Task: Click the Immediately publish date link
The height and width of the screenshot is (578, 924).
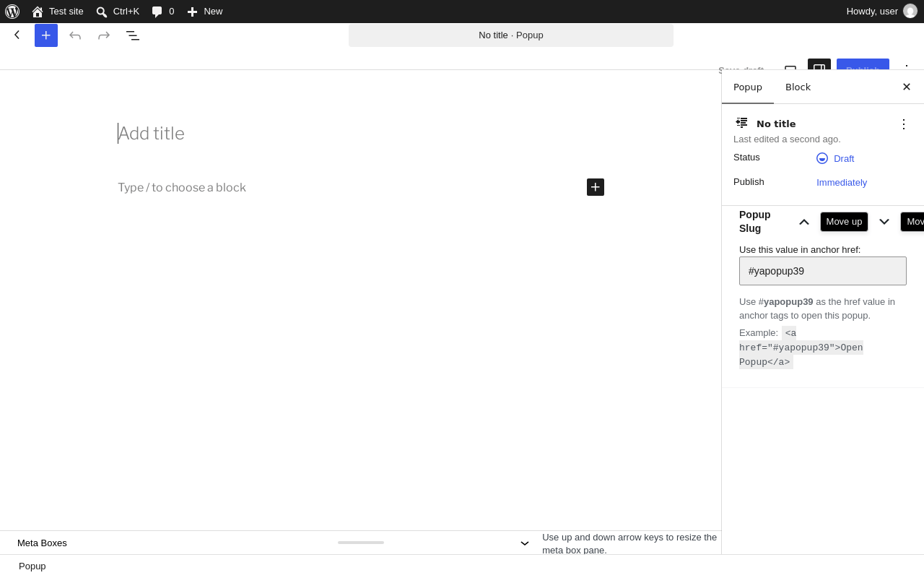Action: pos(842,183)
